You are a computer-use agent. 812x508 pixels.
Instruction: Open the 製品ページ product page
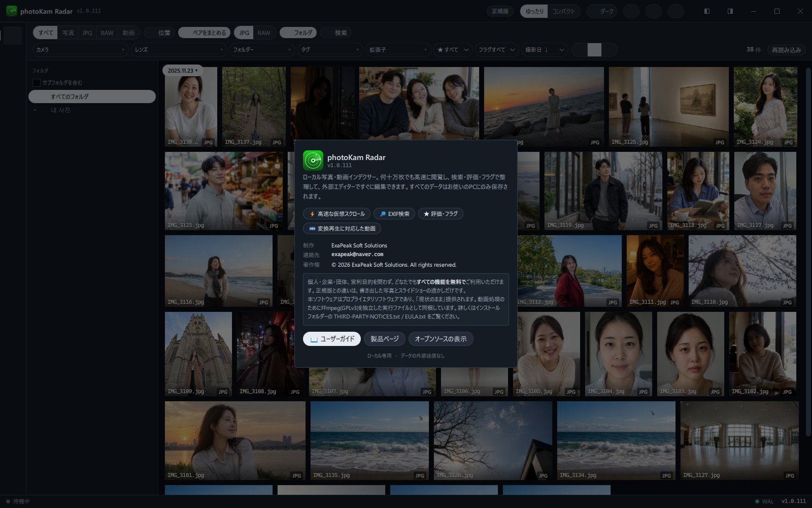coord(385,339)
